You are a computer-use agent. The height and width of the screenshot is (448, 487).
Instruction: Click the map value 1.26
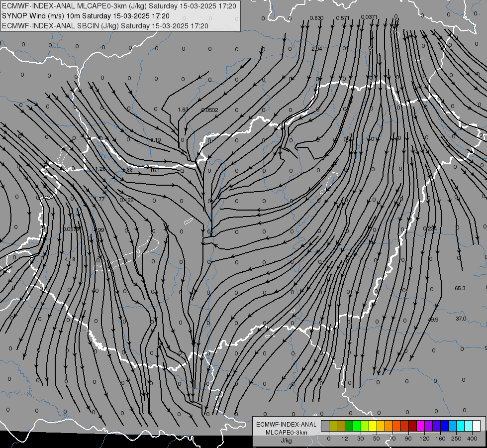point(100,169)
